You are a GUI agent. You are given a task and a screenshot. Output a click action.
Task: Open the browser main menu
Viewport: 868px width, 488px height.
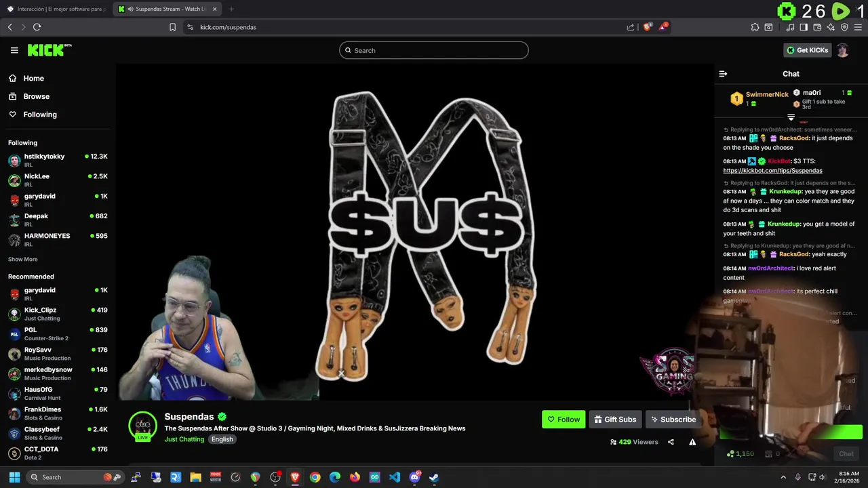coord(858,27)
